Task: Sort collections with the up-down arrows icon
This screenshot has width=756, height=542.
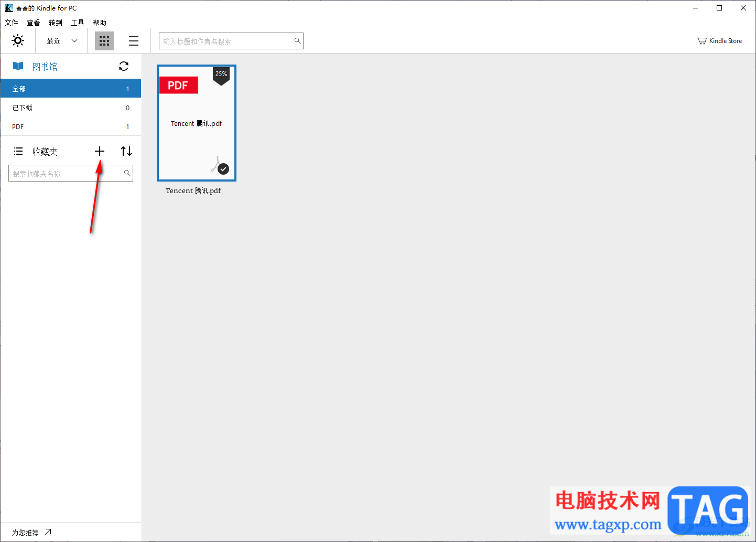Action: pos(126,151)
